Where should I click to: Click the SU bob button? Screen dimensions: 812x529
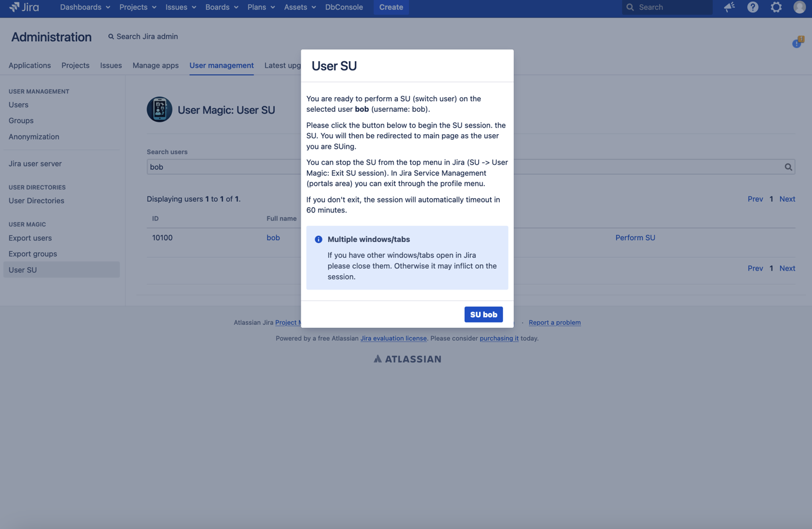484,315
